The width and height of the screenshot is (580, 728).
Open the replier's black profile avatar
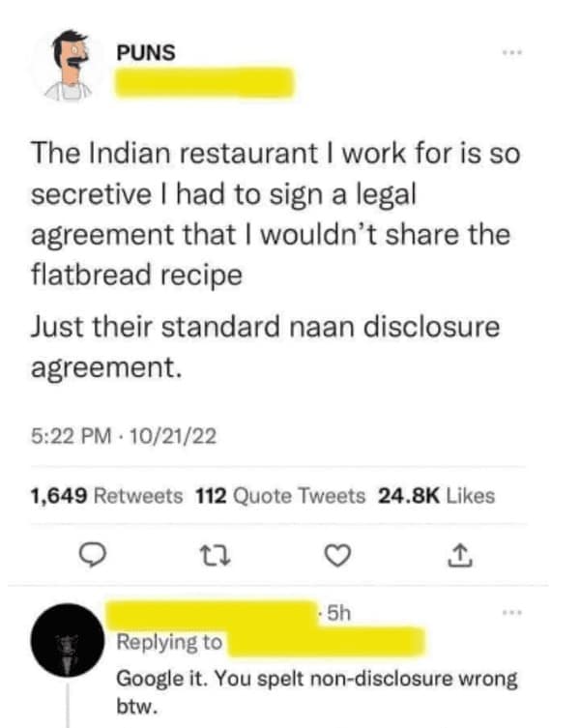68,640
